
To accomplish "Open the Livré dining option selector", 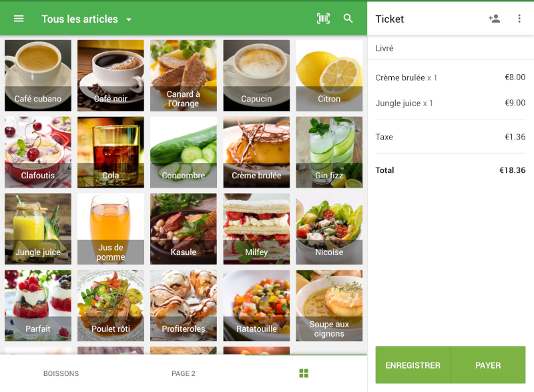I will point(450,48).
